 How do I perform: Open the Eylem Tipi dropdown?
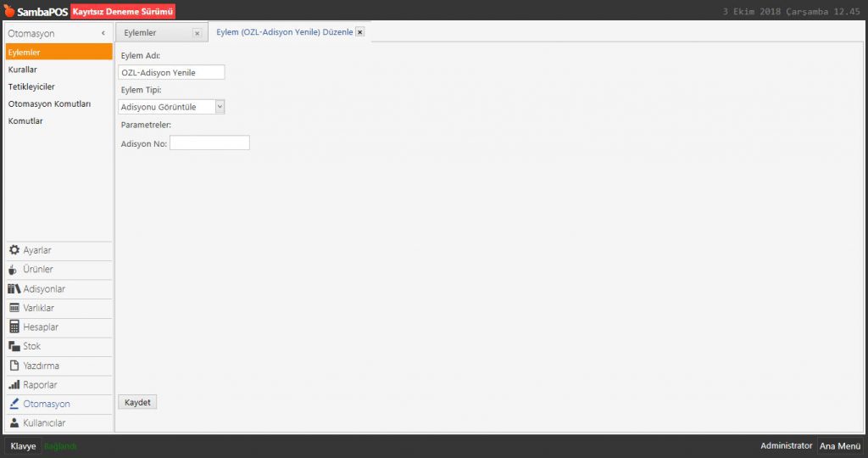point(220,107)
